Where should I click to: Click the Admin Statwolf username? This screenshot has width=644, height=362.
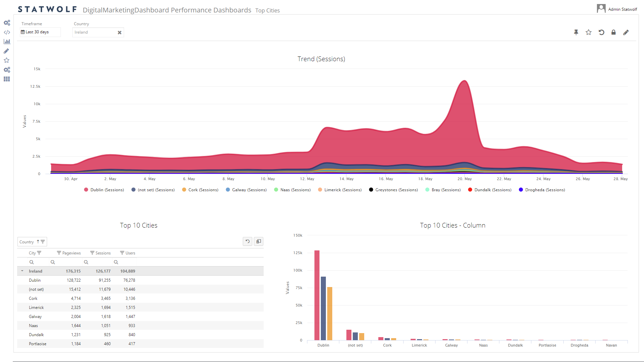click(x=622, y=9)
